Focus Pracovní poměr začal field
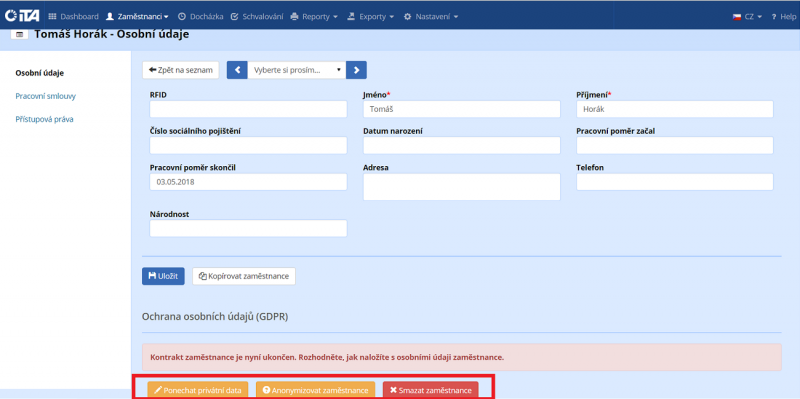Image resolution: width=800 pixels, height=399 pixels. tap(675, 145)
